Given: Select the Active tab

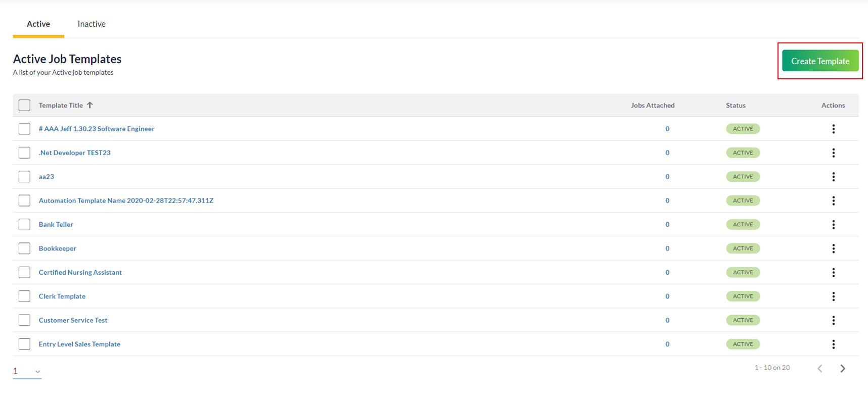Looking at the screenshot, I should (38, 24).
